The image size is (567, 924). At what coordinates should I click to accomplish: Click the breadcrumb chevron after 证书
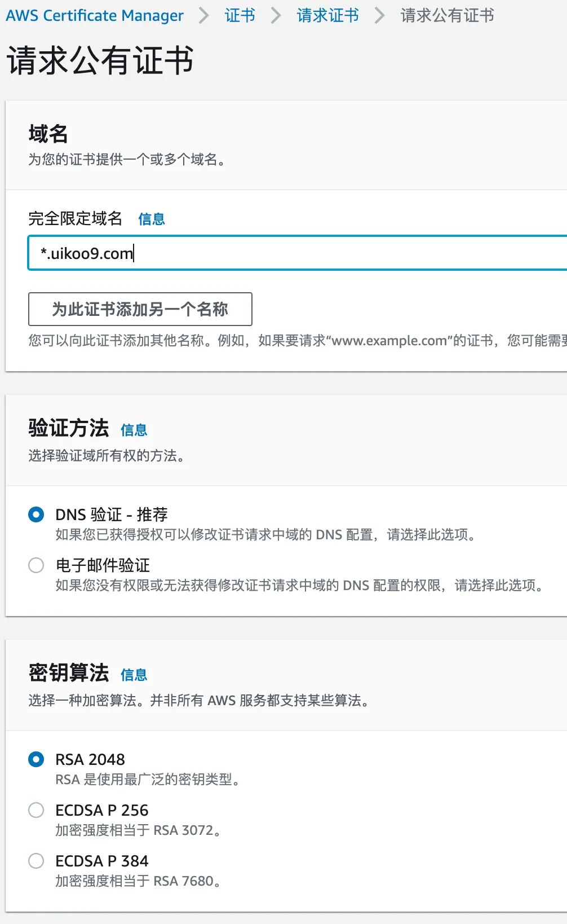click(276, 15)
